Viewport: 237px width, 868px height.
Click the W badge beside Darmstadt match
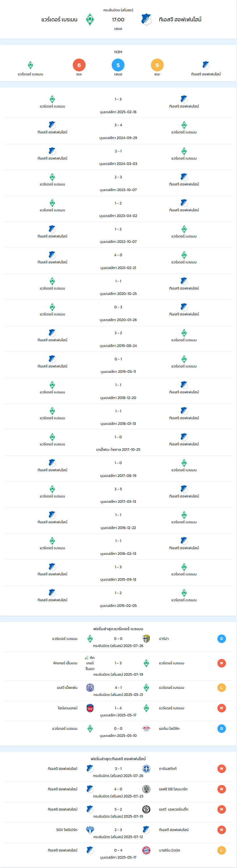pyautogui.click(x=222, y=768)
